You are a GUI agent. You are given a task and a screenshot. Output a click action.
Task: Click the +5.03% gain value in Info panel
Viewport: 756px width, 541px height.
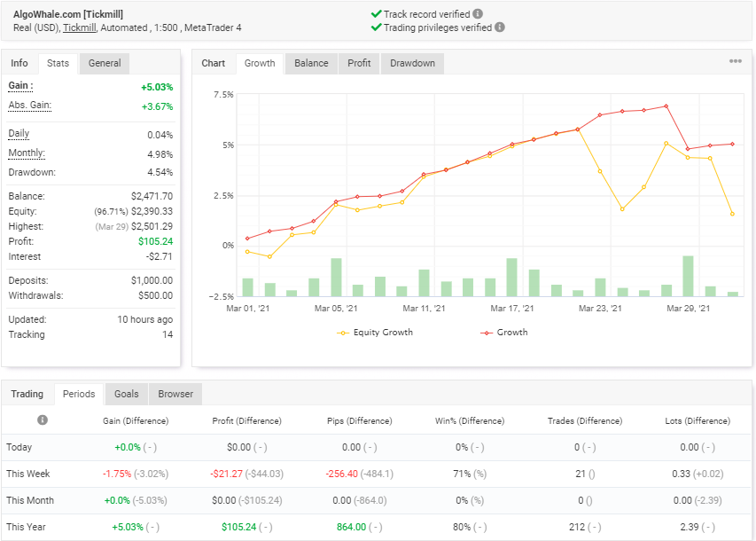click(157, 87)
